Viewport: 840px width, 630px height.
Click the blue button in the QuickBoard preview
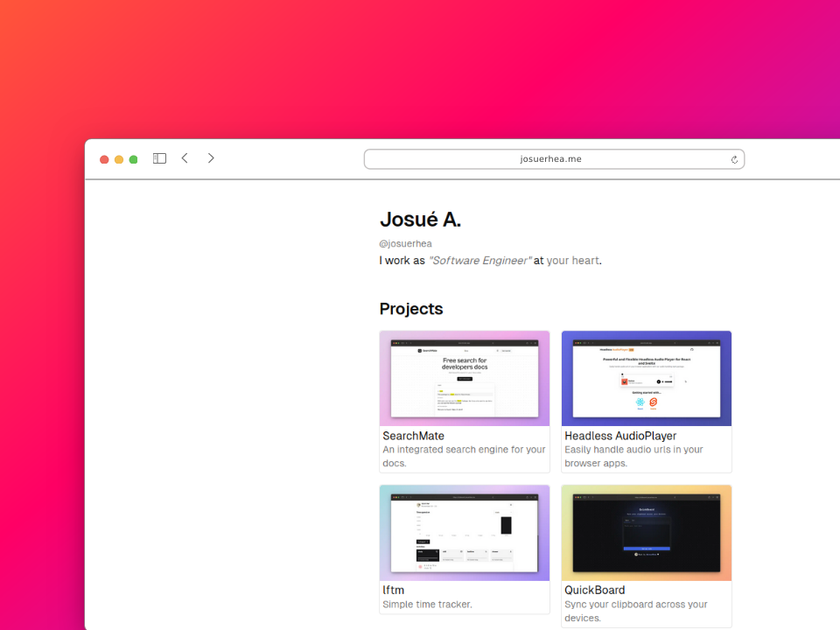point(647,549)
